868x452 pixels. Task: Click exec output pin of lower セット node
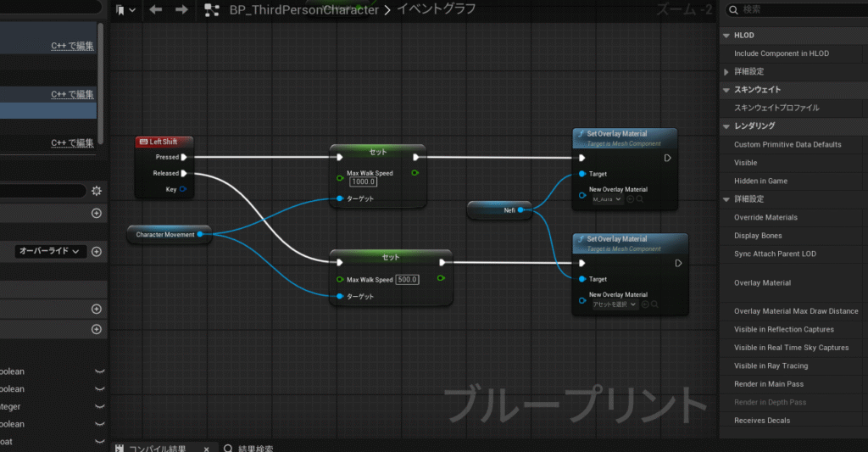(x=442, y=263)
